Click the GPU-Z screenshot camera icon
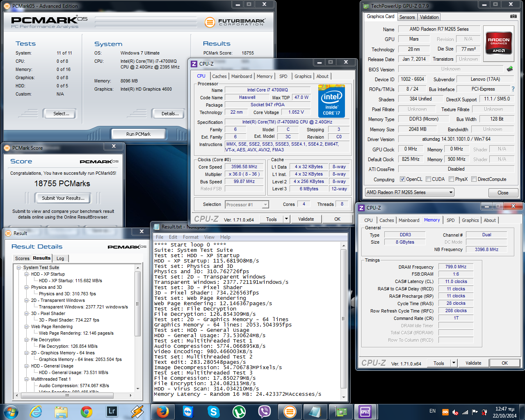The height and width of the screenshot is (420, 525). coord(513,16)
